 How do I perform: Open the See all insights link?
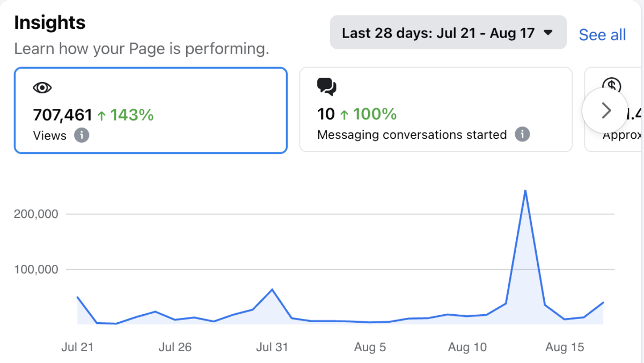point(602,35)
